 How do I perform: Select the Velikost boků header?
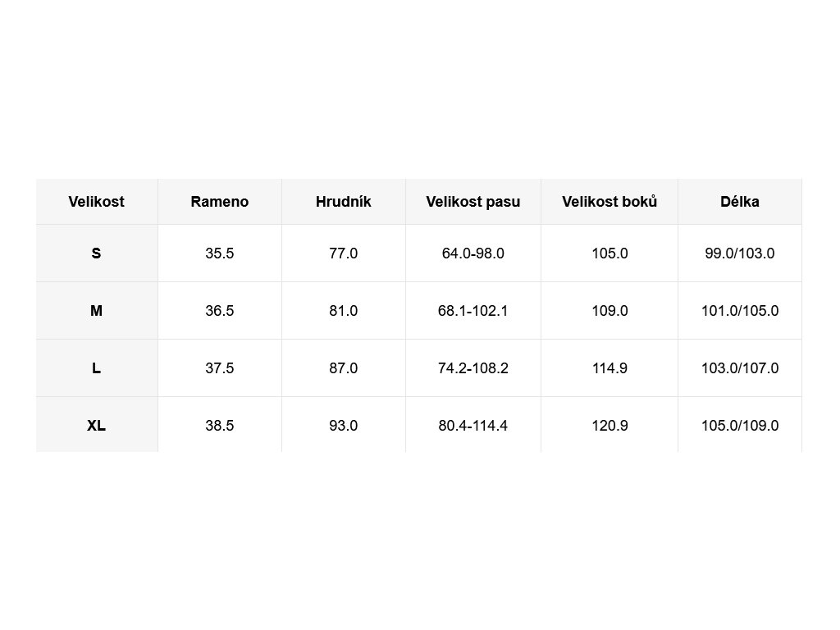609,202
